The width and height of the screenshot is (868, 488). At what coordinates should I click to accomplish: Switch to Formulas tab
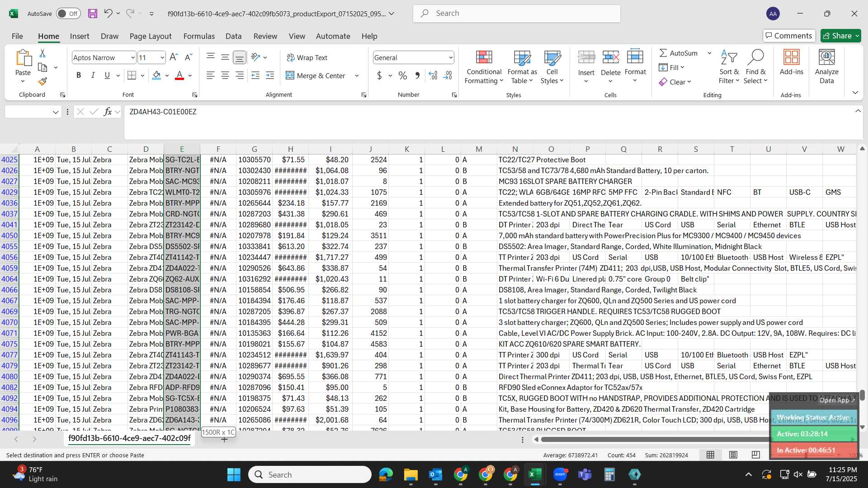coord(199,36)
